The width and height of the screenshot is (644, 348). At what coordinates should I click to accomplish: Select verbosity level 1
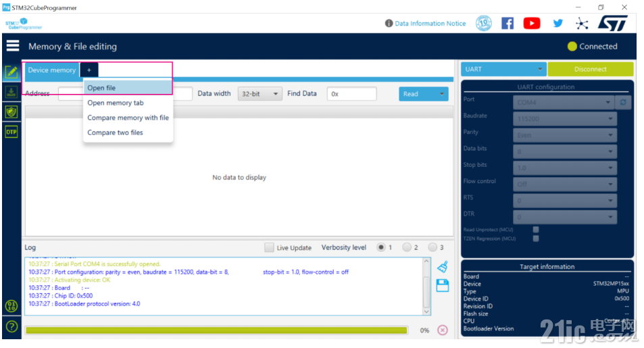(x=380, y=247)
